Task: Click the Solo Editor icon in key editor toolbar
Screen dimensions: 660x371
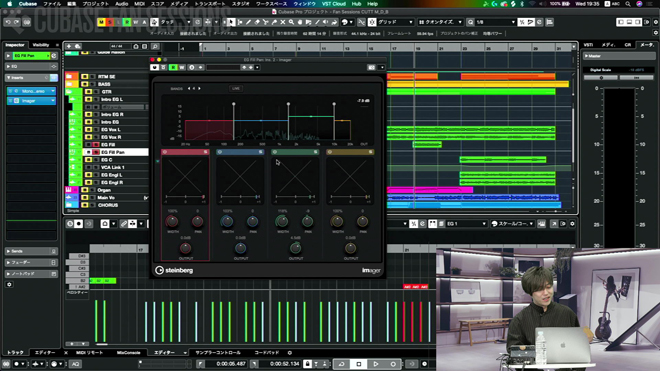Action: click(70, 224)
